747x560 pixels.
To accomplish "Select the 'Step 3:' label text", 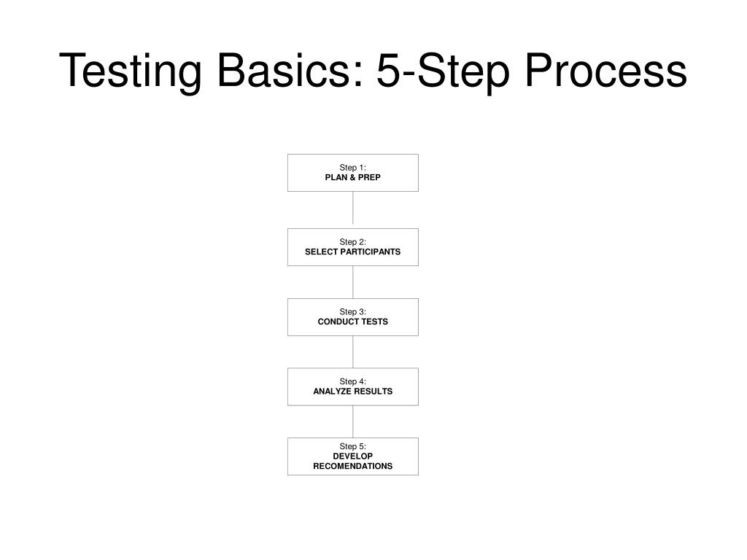I will click(352, 312).
